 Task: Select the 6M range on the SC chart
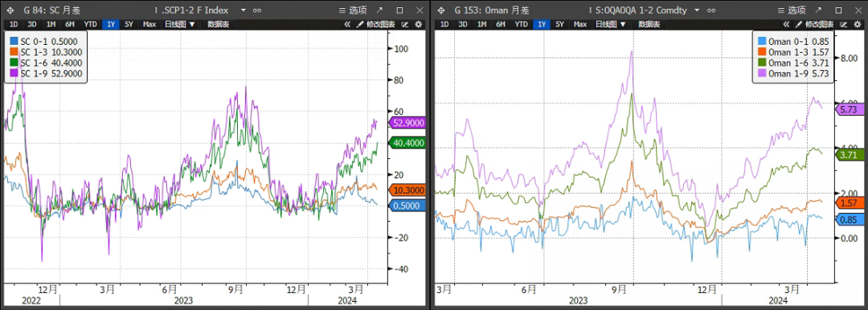tap(70, 24)
